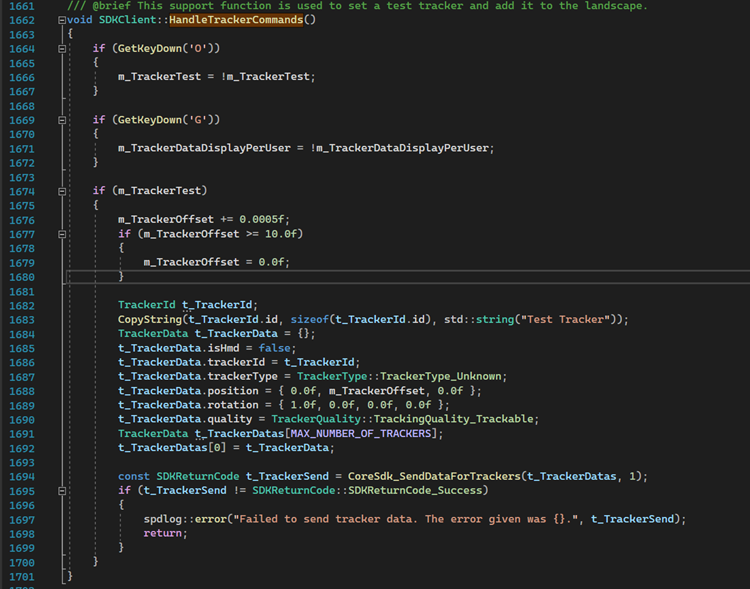Click TrackerId t_TrackerId declaration
The image size is (750, 589).
(188, 305)
